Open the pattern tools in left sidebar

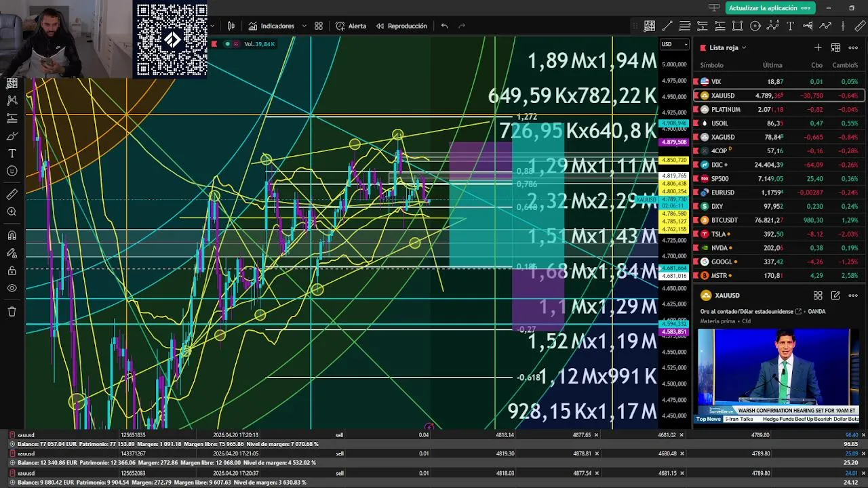(x=12, y=100)
